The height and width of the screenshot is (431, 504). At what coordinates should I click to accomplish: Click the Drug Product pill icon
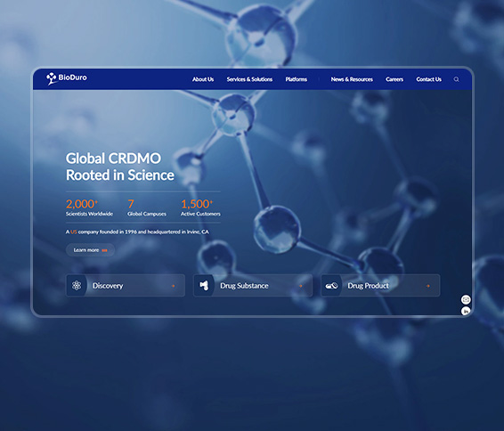point(331,286)
